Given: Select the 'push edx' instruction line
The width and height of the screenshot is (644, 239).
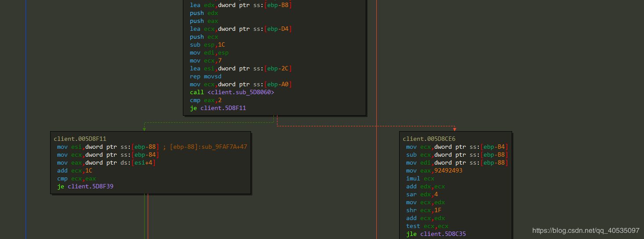Looking at the screenshot, I should 204,13.
